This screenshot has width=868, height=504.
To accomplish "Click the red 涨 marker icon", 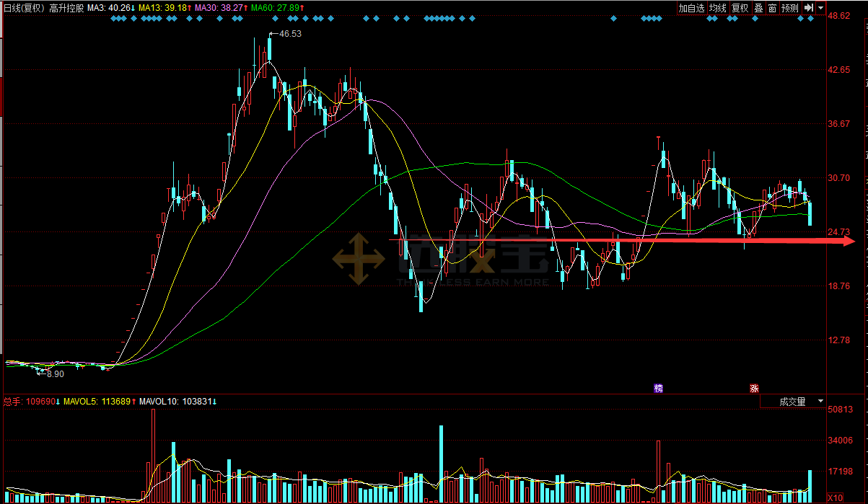I will [754, 388].
